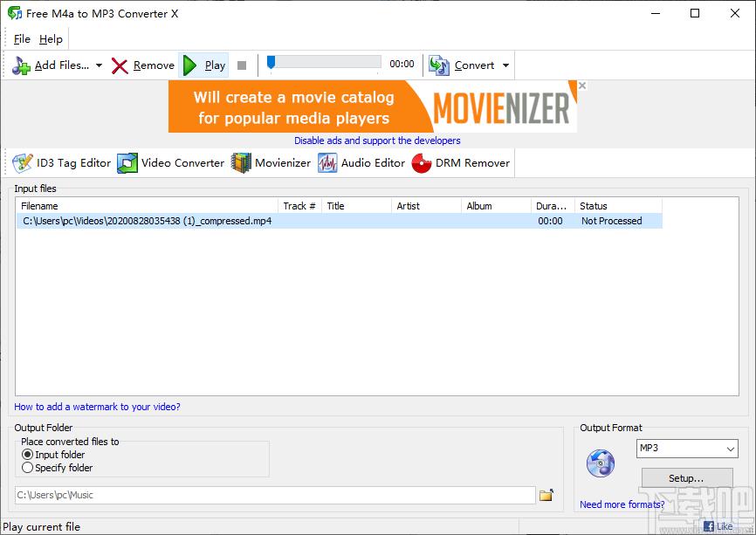Launch the ID3 Tag Editor
The image size is (756, 535).
coord(62,163)
